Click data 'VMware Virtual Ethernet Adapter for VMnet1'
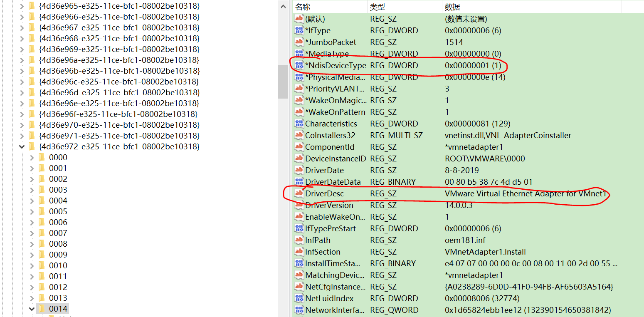This screenshot has height=317, width=644. tap(526, 193)
